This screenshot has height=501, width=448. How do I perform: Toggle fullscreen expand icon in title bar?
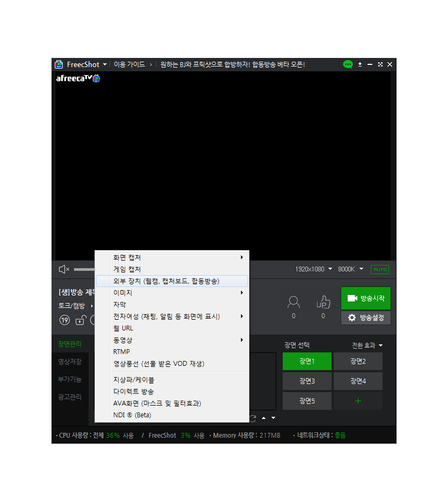point(380,64)
